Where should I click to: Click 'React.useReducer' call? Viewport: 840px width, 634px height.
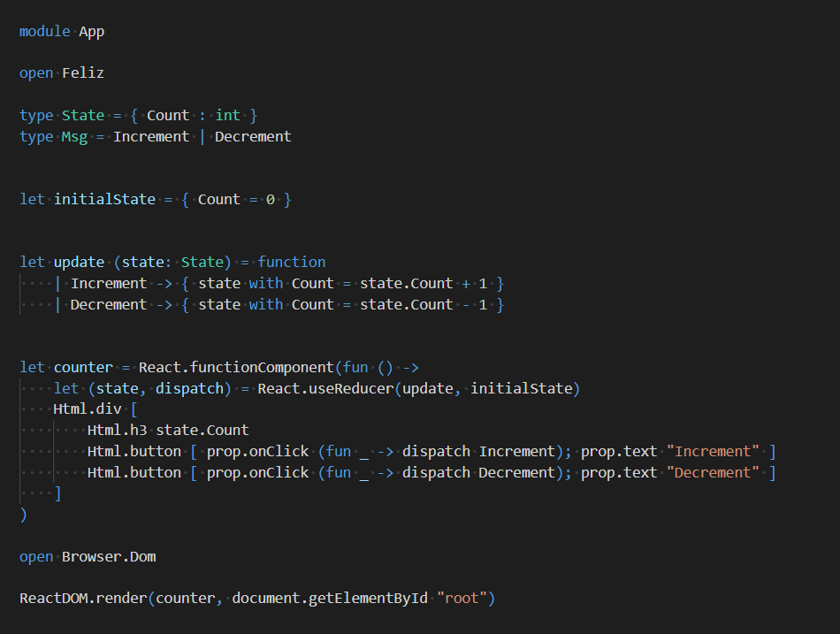pos(325,388)
